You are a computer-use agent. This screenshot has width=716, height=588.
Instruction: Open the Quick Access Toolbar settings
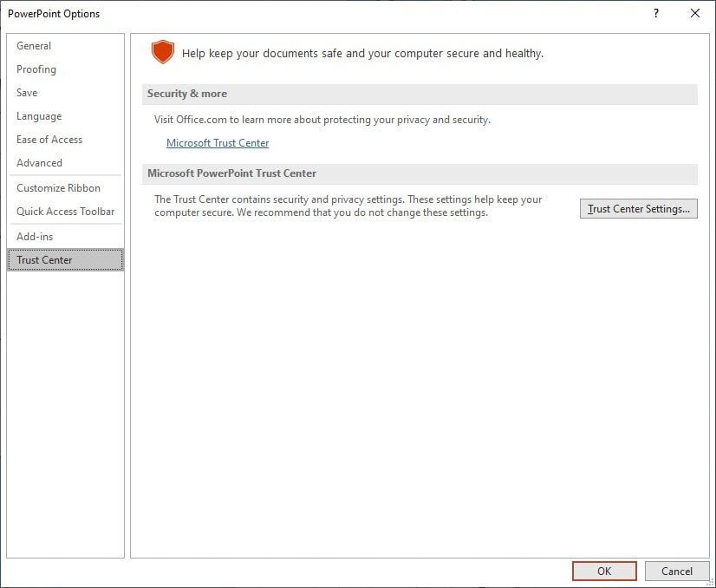(x=65, y=212)
